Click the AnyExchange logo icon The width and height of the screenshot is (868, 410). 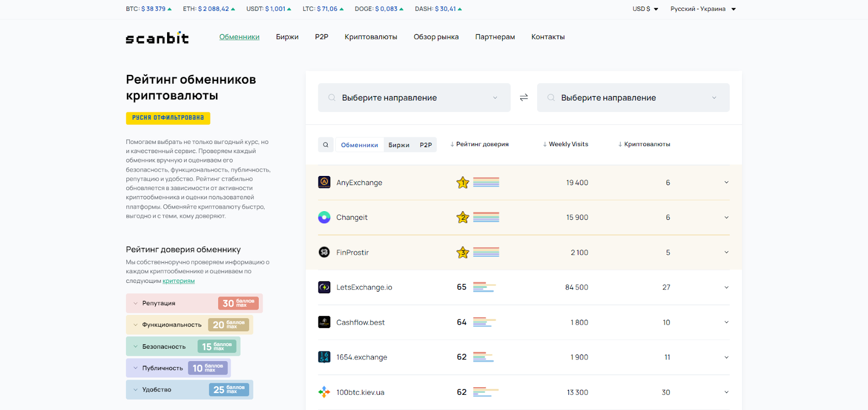pos(324,182)
